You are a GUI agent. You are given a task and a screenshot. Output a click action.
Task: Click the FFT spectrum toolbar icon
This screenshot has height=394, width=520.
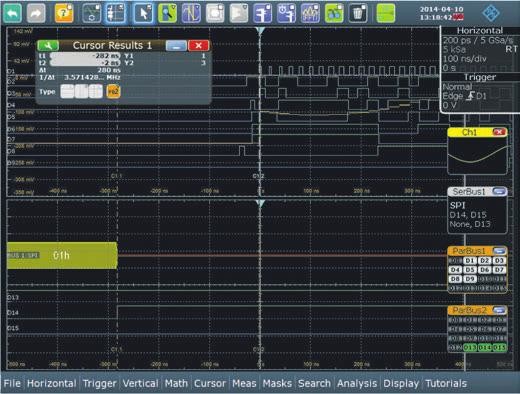point(310,13)
